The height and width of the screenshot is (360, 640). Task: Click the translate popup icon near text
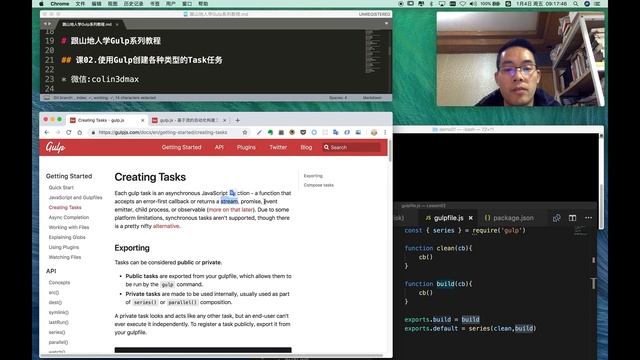[232, 193]
